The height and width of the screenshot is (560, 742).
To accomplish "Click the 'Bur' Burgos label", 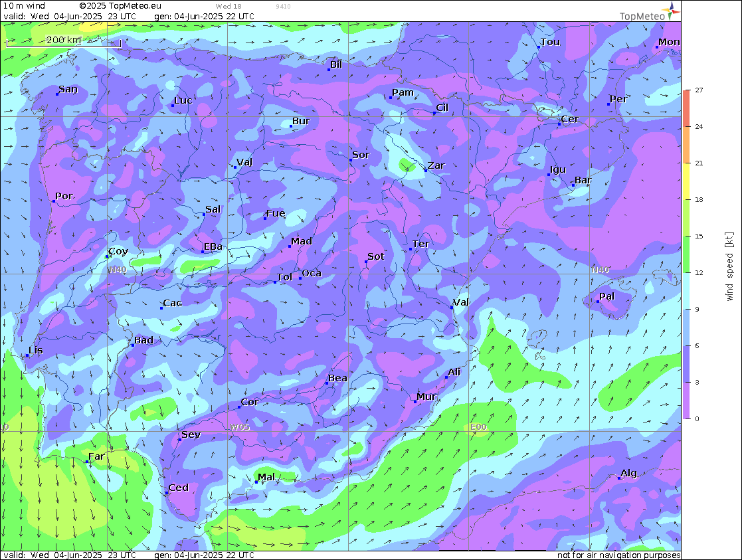I will pyautogui.click(x=300, y=121).
